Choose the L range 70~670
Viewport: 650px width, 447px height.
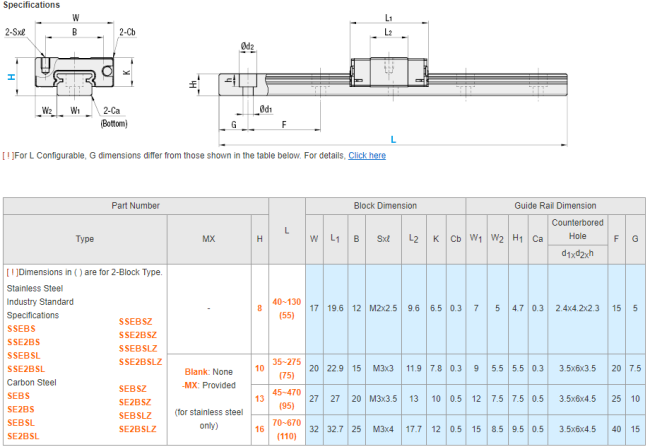coord(286,423)
